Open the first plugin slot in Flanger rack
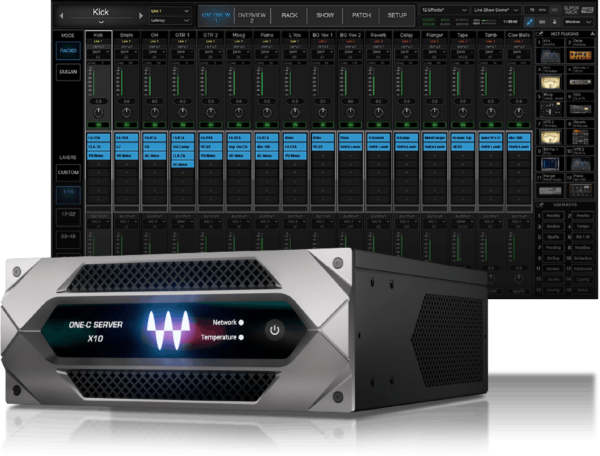The image size is (600, 456). coord(435,137)
